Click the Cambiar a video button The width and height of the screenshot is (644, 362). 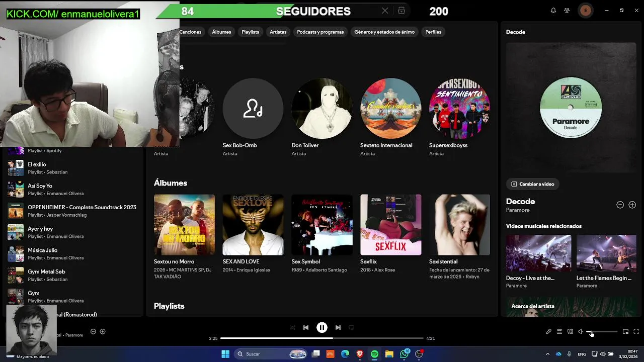[x=533, y=184]
